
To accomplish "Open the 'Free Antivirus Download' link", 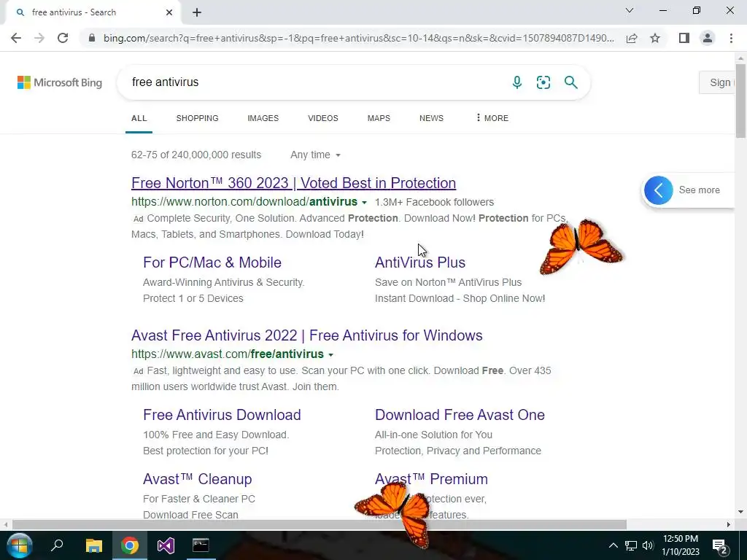I will [x=222, y=415].
